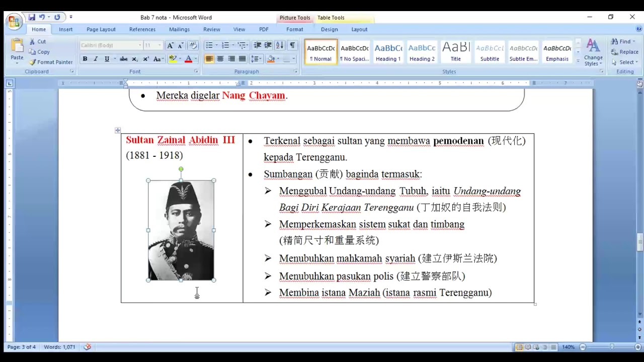Image resolution: width=644 pixels, height=362 pixels.
Task: Toggle Align Text Right
Action: coord(231,59)
